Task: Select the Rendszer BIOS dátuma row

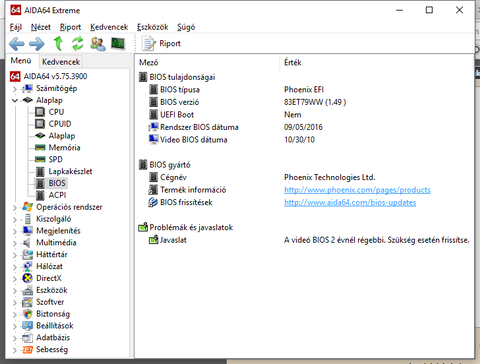Action: point(304,127)
